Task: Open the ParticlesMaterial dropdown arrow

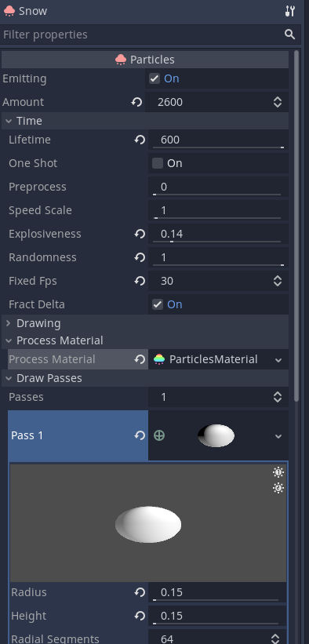Action: click(278, 360)
